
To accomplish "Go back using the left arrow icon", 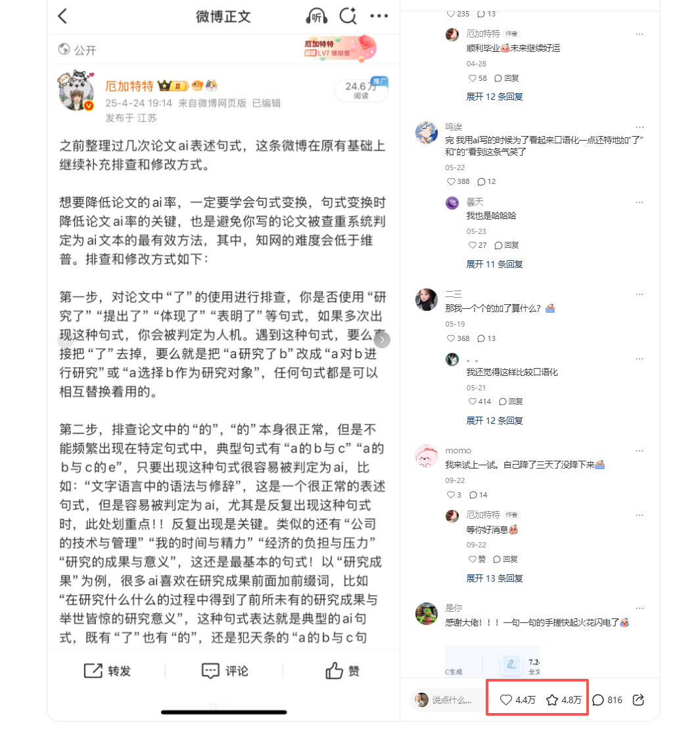I will [x=63, y=16].
